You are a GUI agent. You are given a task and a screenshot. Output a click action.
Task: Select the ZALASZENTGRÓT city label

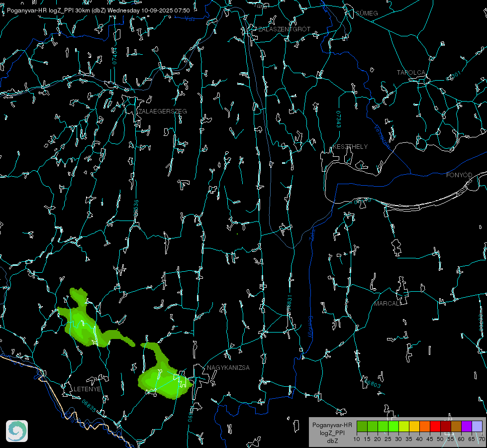285,29
